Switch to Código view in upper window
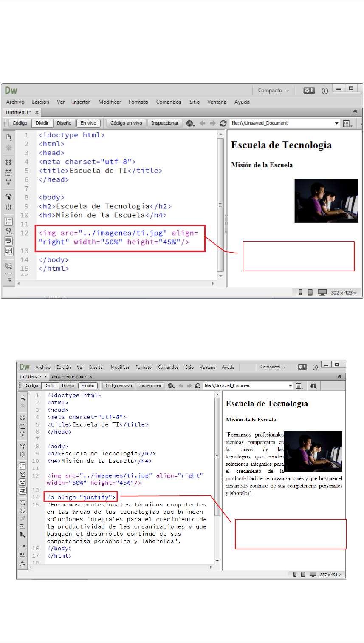 coord(20,123)
